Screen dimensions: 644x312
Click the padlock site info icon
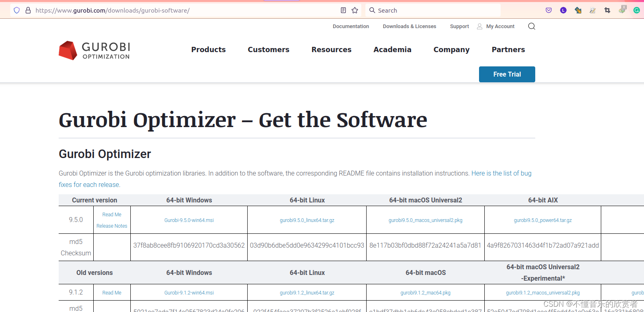tap(28, 10)
